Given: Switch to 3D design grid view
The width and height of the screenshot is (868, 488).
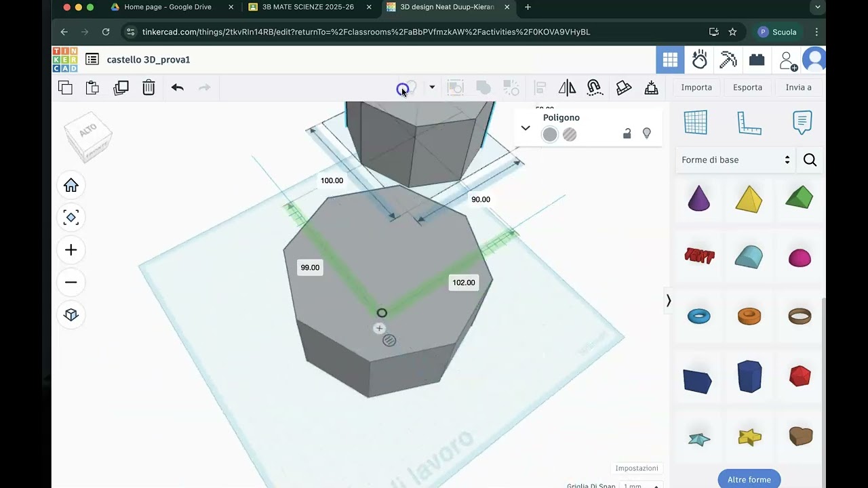Looking at the screenshot, I should pyautogui.click(x=670, y=60).
